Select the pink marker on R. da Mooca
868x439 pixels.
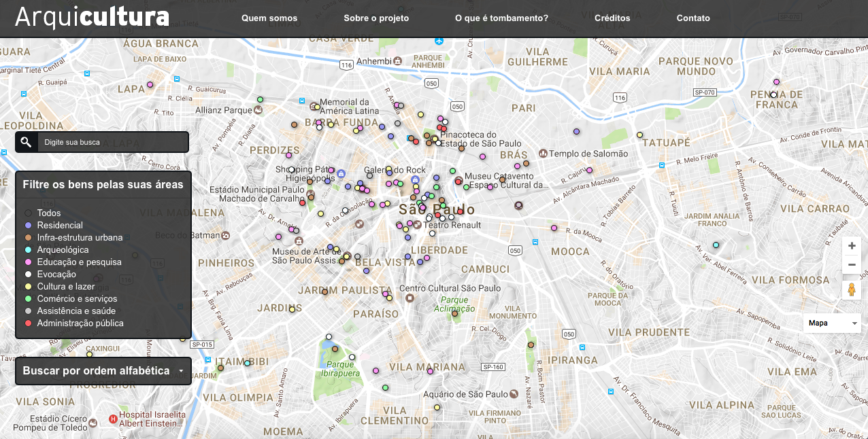[x=554, y=228]
